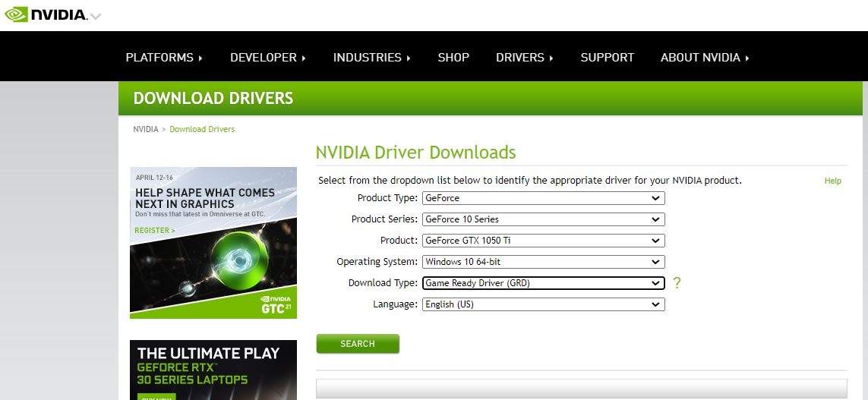This screenshot has height=400, width=868.
Task: Open the Platforms menu
Action: (163, 58)
